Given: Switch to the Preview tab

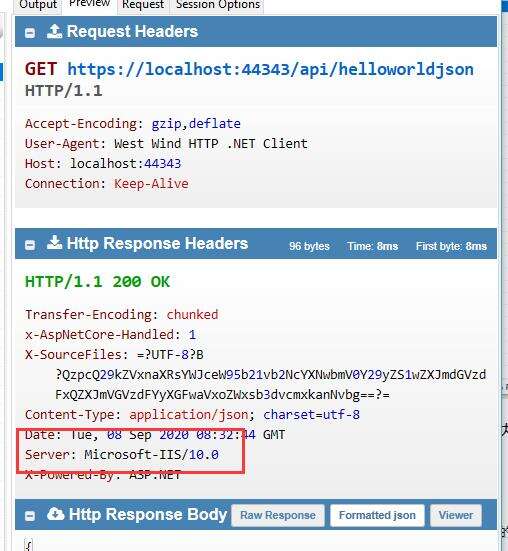Looking at the screenshot, I should coord(90,4).
